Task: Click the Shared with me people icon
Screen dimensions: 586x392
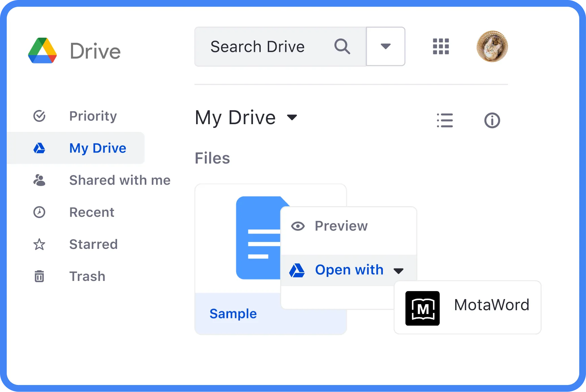Action: click(39, 180)
